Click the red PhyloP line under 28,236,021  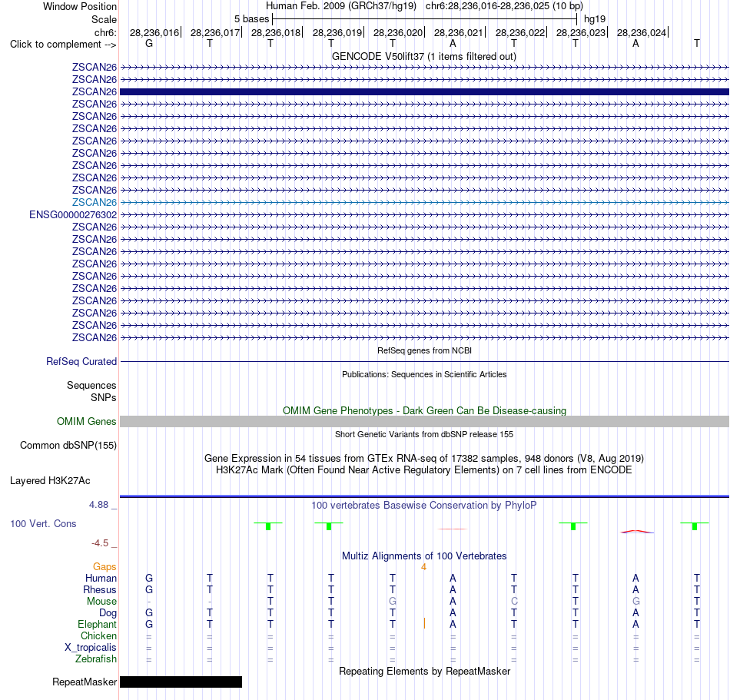pos(452,529)
